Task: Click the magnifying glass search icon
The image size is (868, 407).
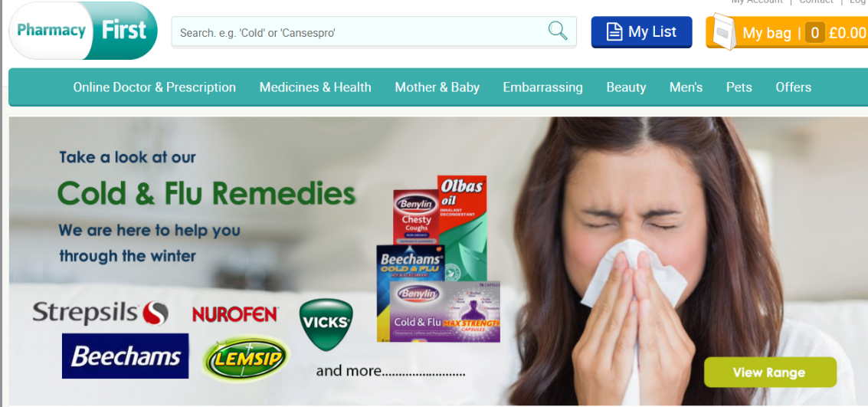Action: click(558, 31)
